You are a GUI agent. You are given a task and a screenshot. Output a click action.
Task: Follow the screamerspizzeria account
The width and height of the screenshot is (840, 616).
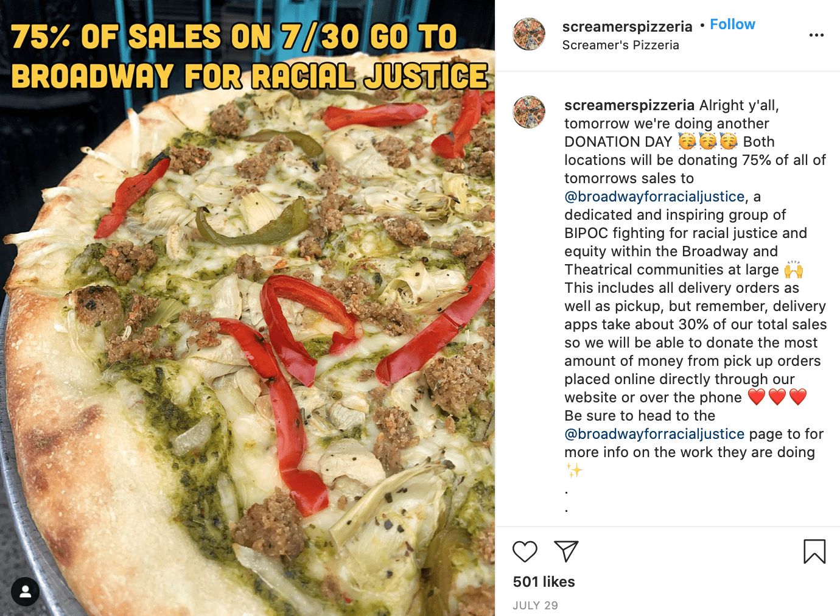[x=732, y=24]
